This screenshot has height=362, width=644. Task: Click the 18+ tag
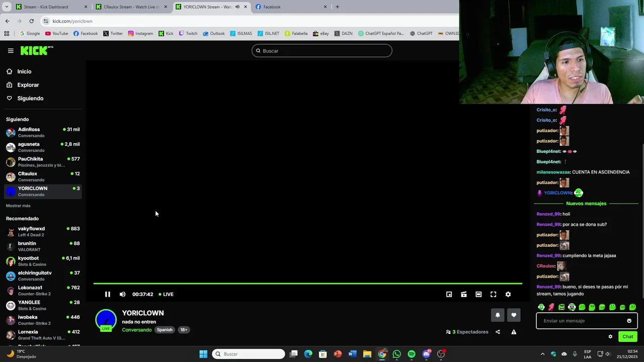tap(184, 330)
